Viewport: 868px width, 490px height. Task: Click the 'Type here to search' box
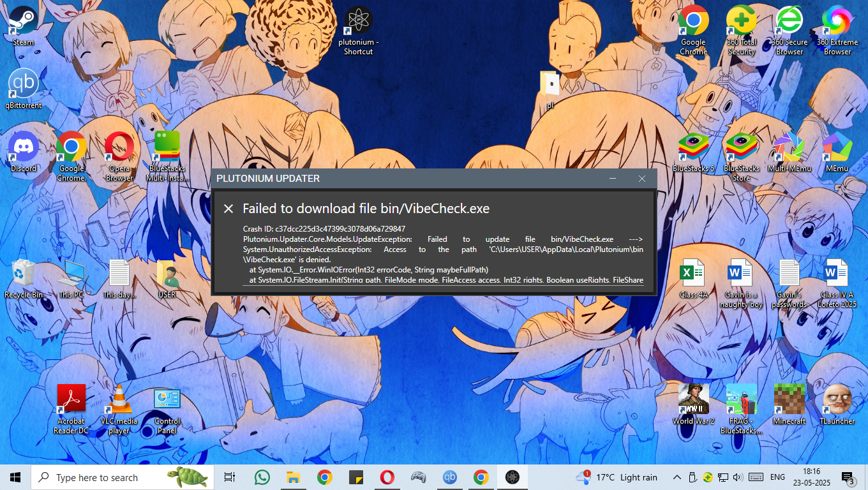pos(123,477)
